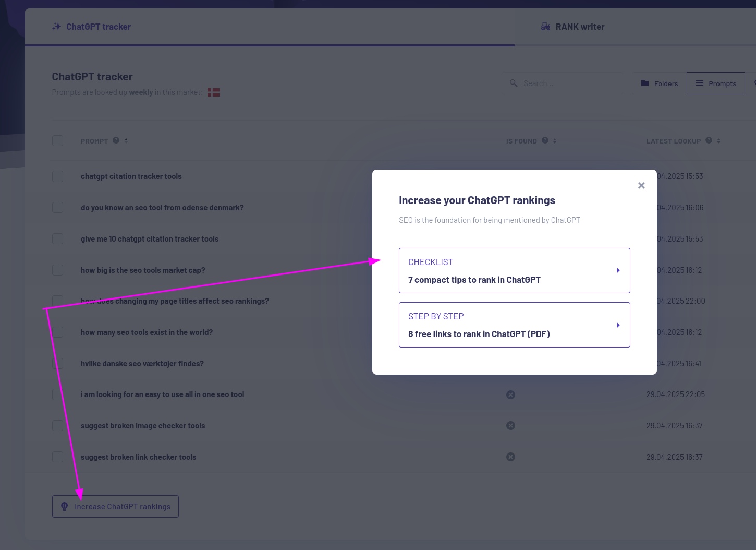Close the Increase your ChatGPT rankings dialog

[x=641, y=186]
